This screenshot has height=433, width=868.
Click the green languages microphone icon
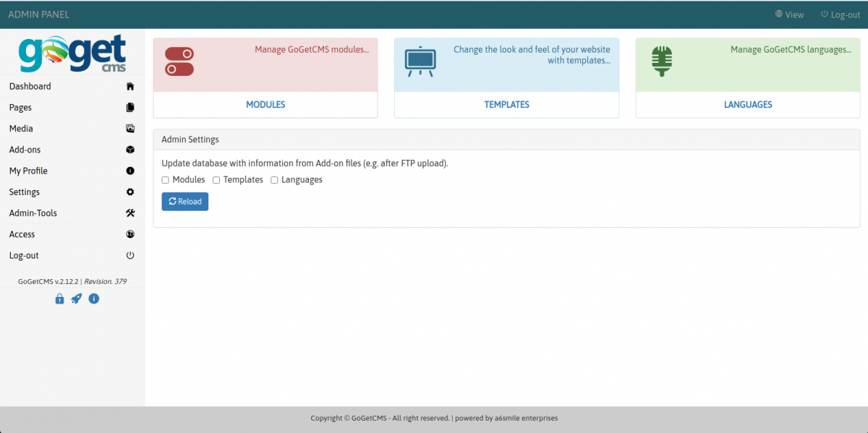pos(661,61)
